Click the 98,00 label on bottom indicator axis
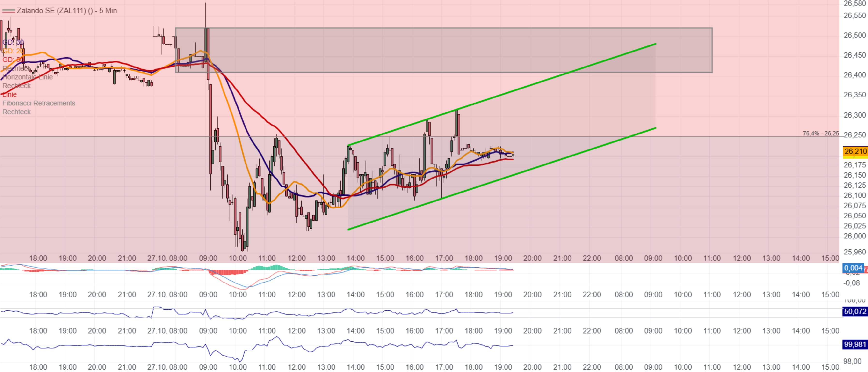The width and height of the screenshot is (868, 372). (x=852, y=362)
